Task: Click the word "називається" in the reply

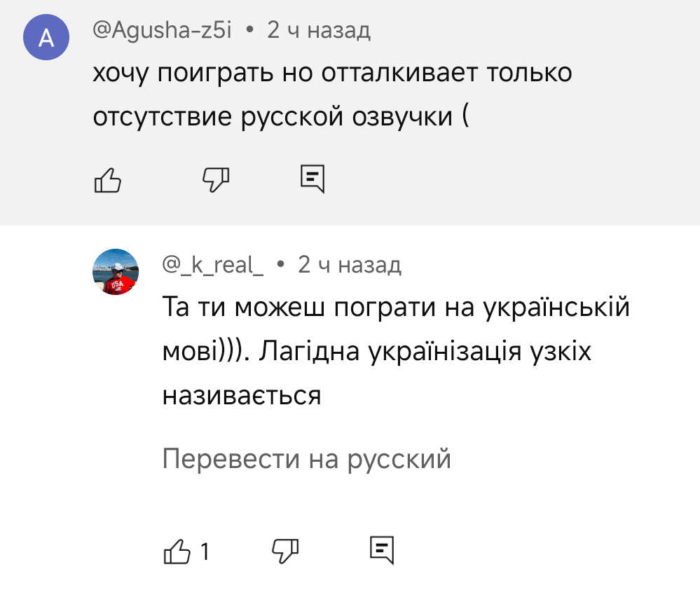Action: coord(242,396)
